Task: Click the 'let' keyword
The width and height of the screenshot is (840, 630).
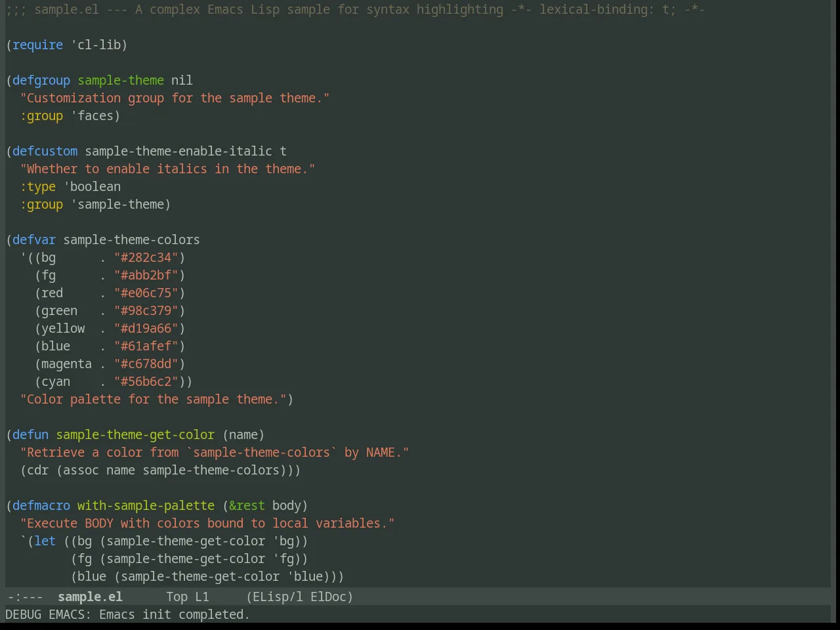Action: (45, 541)
